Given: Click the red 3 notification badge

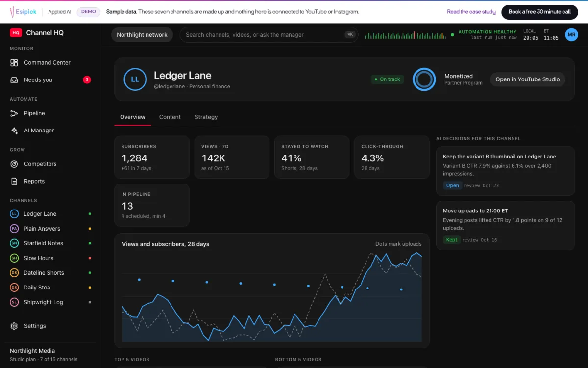Looking at the screenshot, I should pos(87,80).
